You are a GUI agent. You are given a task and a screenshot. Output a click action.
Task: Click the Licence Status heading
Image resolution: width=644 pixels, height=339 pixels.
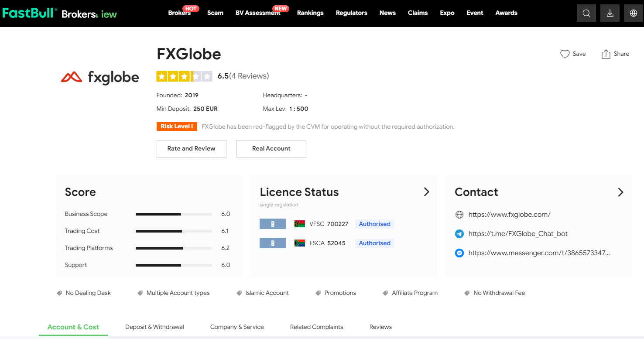tap(299, 192)
